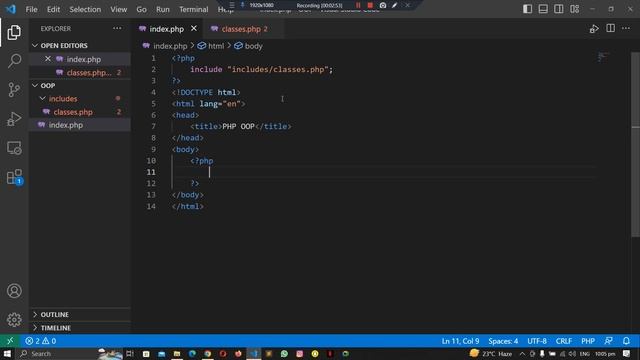This screenshot has width=640, height=360.
Task: Open the Run and Debug view
Action: [x=14, y=119]
